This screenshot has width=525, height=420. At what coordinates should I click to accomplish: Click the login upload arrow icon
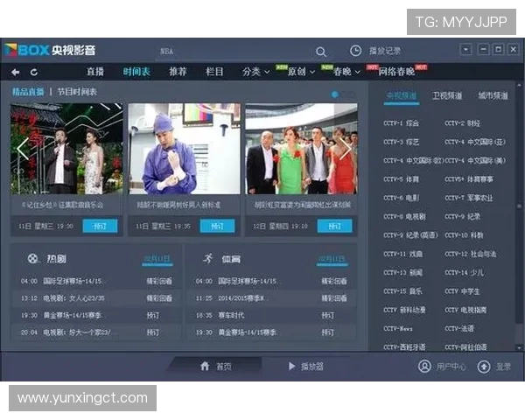pyautogui.click(x=484, y=367)
